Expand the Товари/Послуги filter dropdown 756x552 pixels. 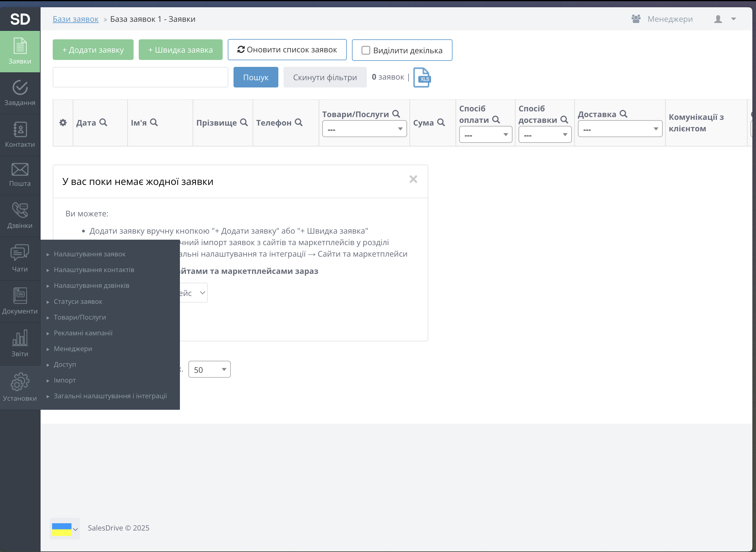click(x=364, y=129)
